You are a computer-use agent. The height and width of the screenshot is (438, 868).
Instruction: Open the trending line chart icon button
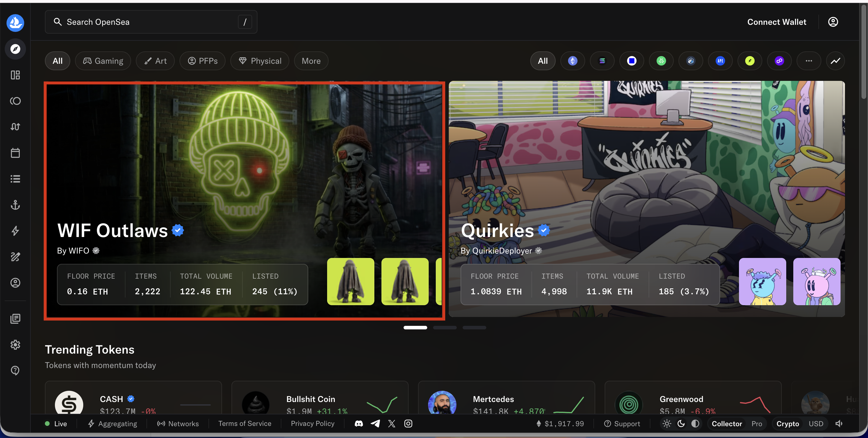835,61
